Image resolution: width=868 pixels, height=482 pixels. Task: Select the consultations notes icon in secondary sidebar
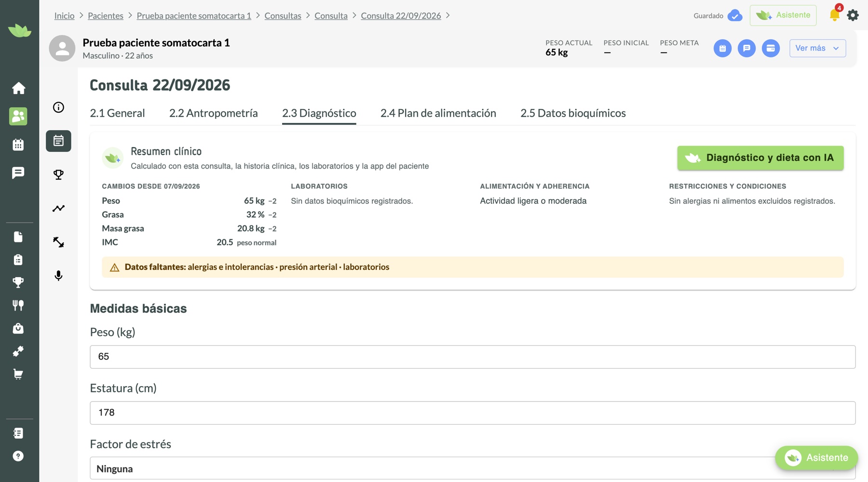coord(58,141)
